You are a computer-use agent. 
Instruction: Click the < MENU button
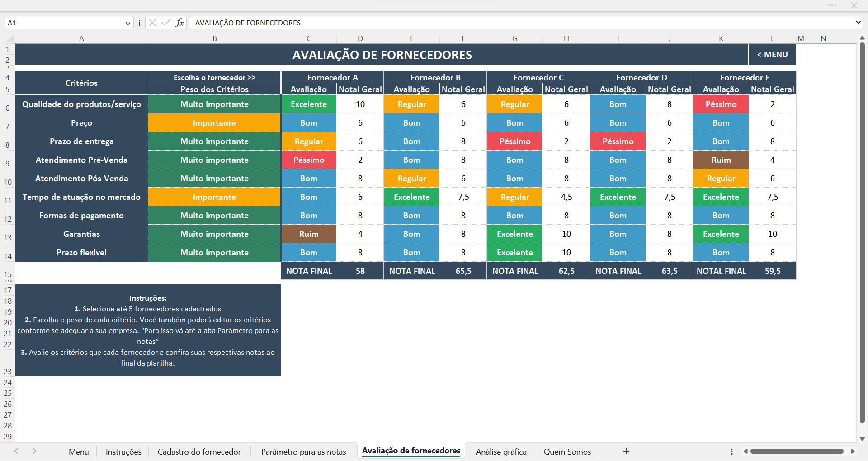[772, 55]
